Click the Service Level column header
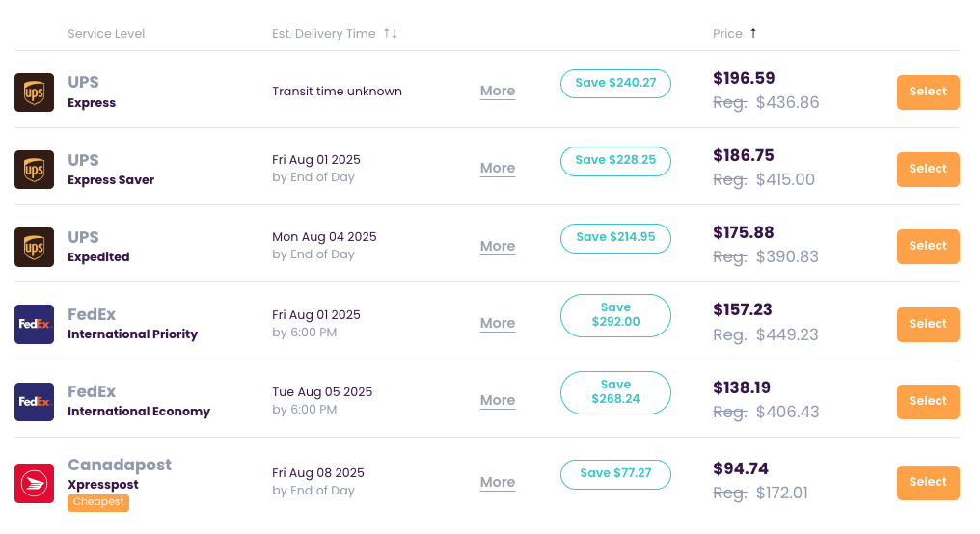The width and height of the screenshot is (980, 534). pos(106,34)
